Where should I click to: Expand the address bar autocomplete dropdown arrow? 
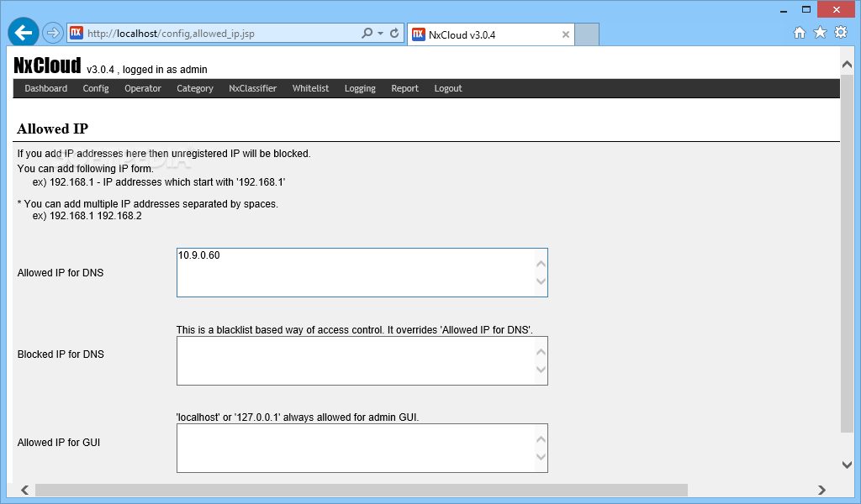(381, 34)
